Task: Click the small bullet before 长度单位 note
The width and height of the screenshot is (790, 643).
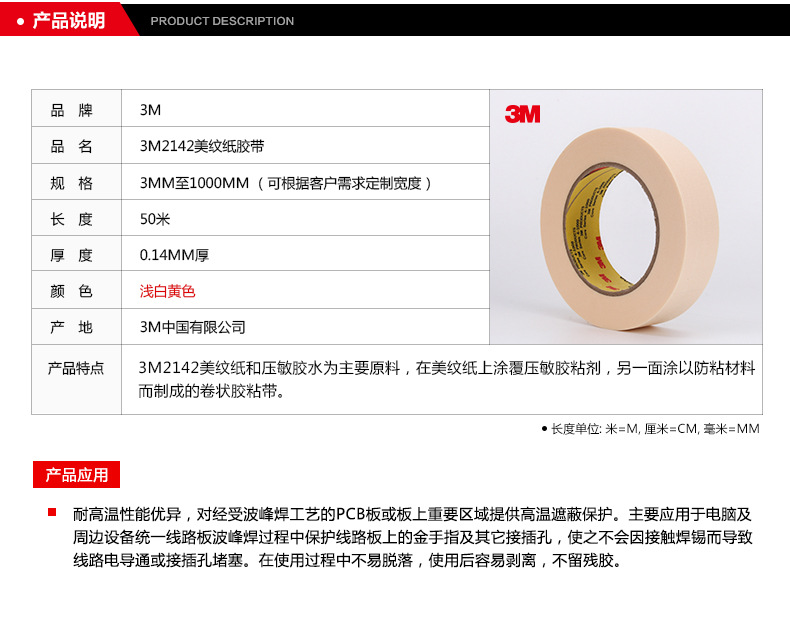Action: [x=544, y=428]
